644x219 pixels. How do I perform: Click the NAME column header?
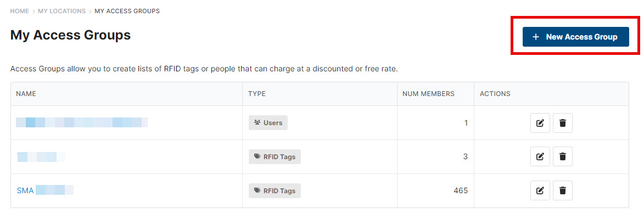(x=26, y=94)
